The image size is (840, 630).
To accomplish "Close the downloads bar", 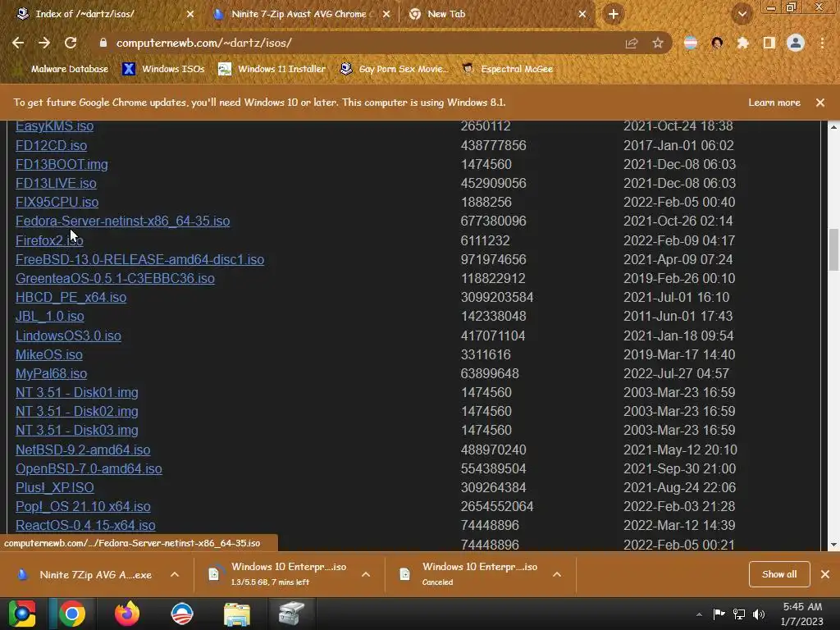I will 825,573.
